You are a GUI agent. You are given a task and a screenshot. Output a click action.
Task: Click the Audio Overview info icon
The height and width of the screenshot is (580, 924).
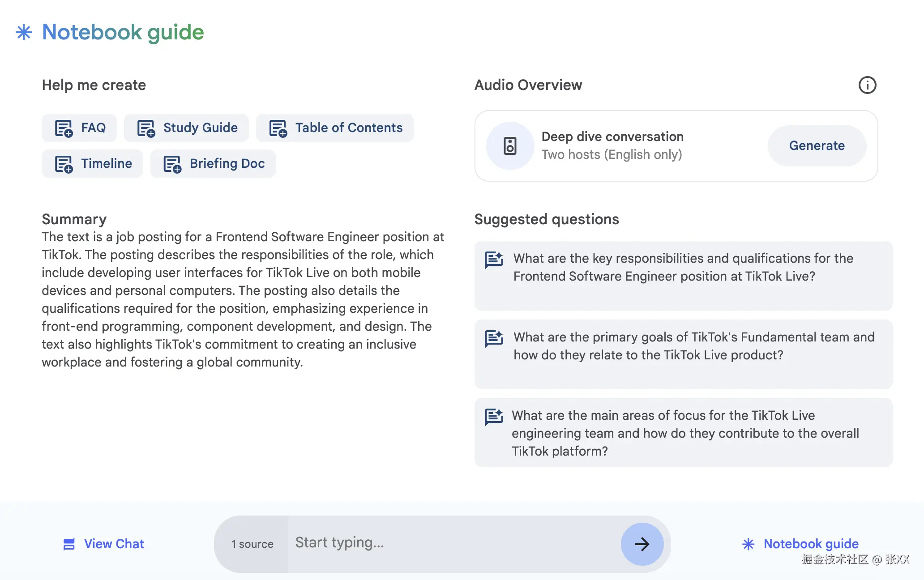pyautogui.click(x=867, y=85)
